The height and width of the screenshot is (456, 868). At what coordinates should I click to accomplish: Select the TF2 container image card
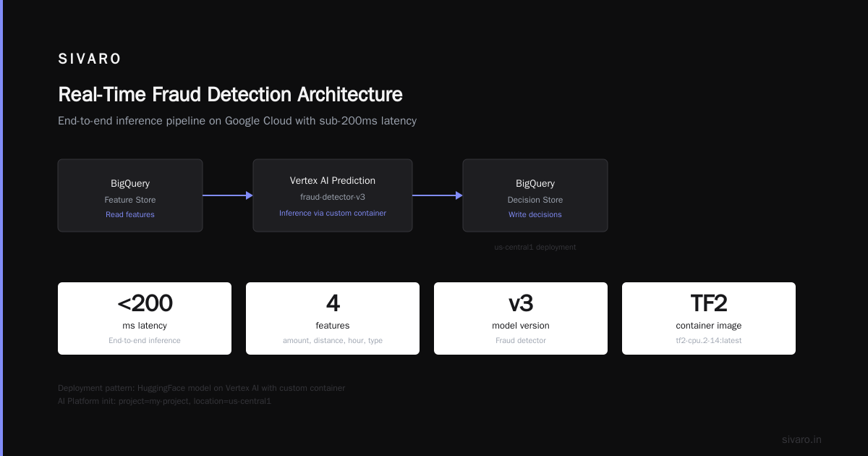pos(709,318)
